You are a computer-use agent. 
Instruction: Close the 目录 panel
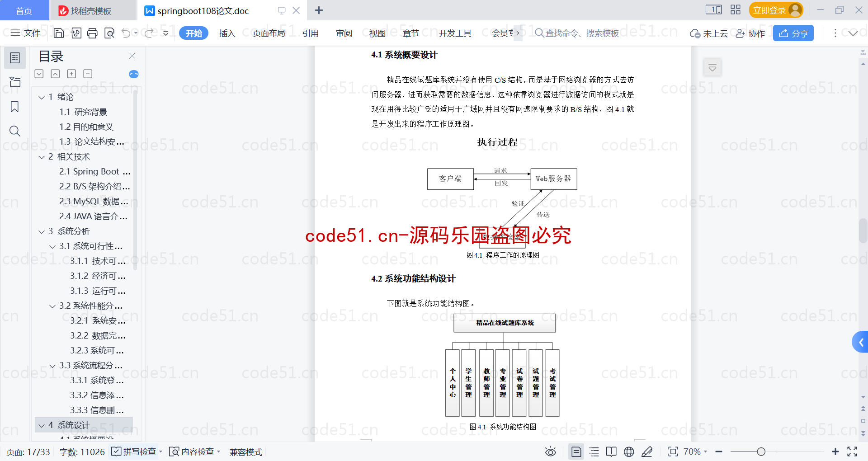click(x=132, y=56)
